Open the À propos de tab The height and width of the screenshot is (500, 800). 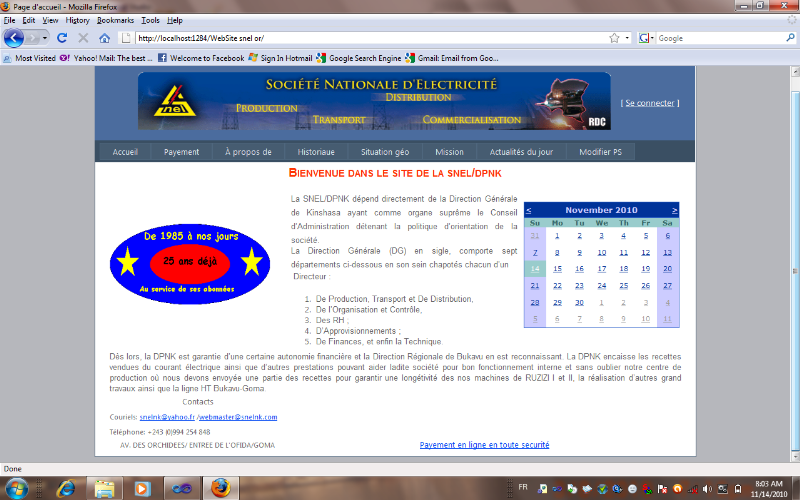click(248, 152)
